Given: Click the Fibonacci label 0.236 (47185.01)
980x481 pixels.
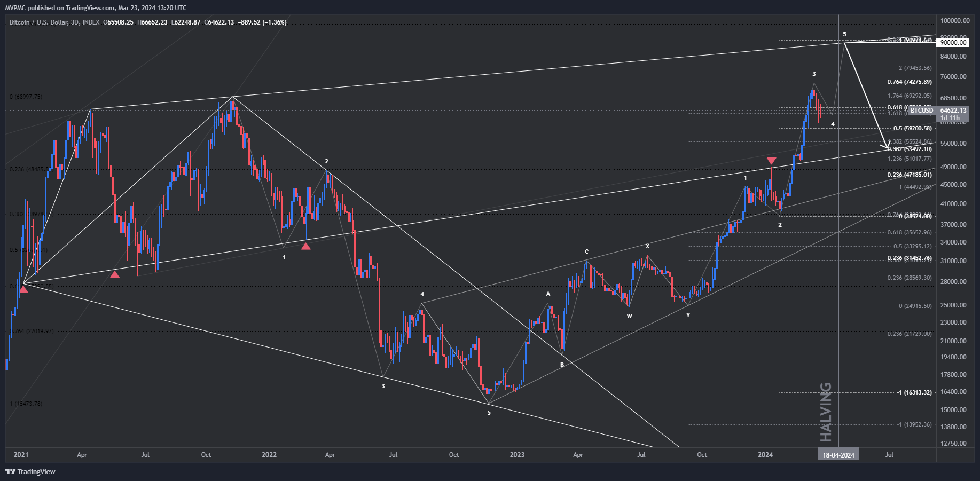Looking at the screenshot, I should [x=910, y=175].
